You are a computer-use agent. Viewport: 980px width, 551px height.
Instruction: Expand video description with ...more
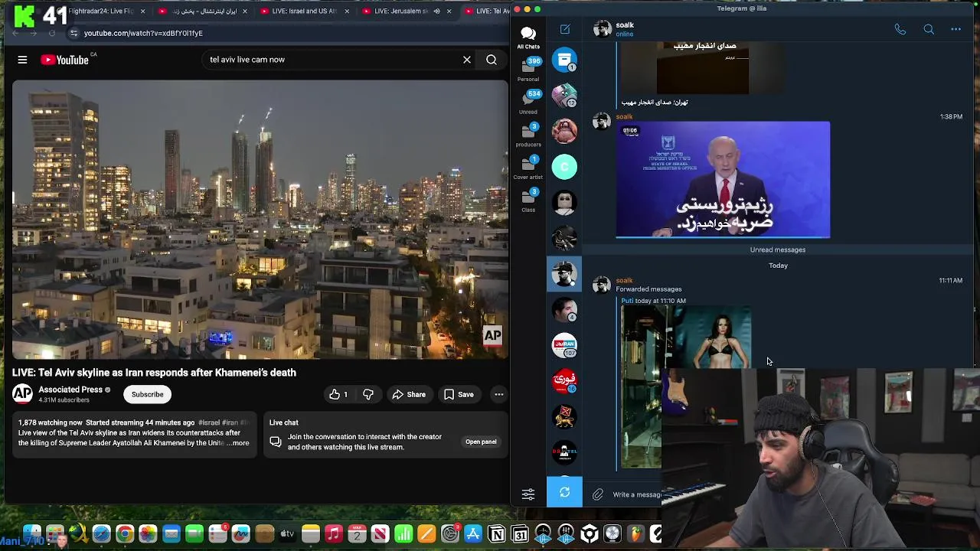tap(238, 443)
